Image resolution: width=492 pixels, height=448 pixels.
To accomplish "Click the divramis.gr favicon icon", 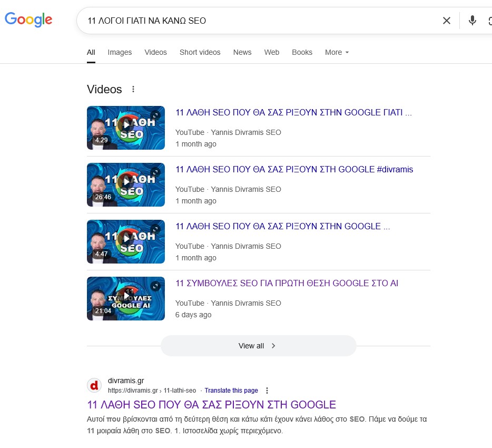I will [94, 385].
